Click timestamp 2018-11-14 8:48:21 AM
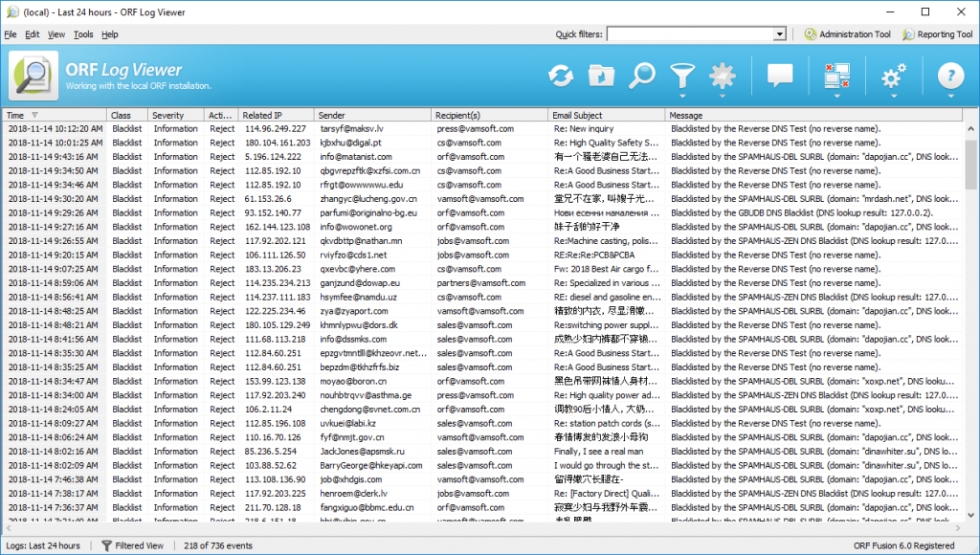 [54, 325]
